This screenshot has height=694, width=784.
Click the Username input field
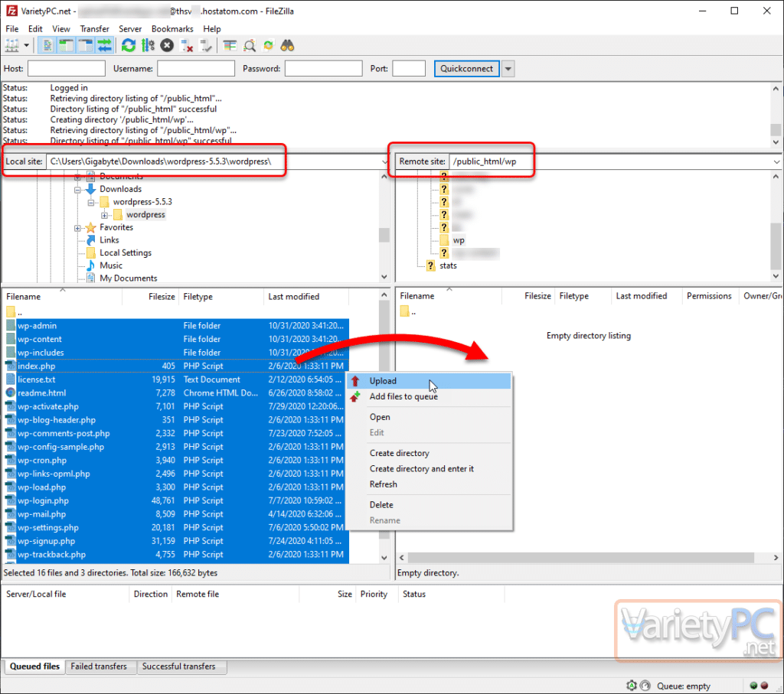pos(196,68)
